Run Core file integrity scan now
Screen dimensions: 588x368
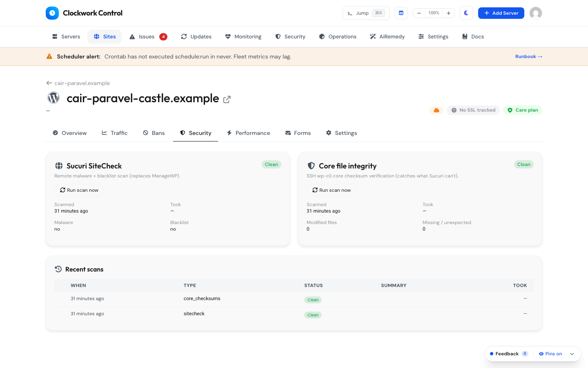[332, 190]
